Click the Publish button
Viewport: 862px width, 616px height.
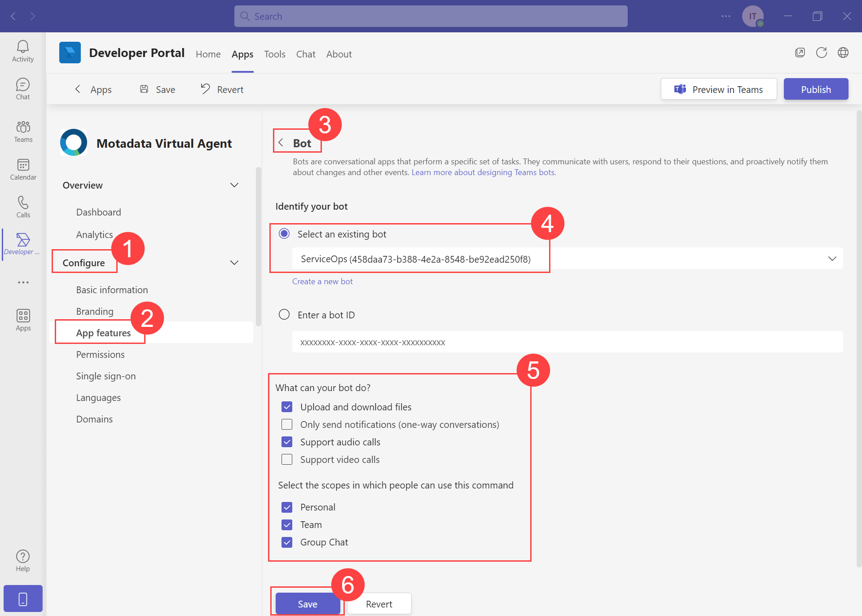(815, 89)
